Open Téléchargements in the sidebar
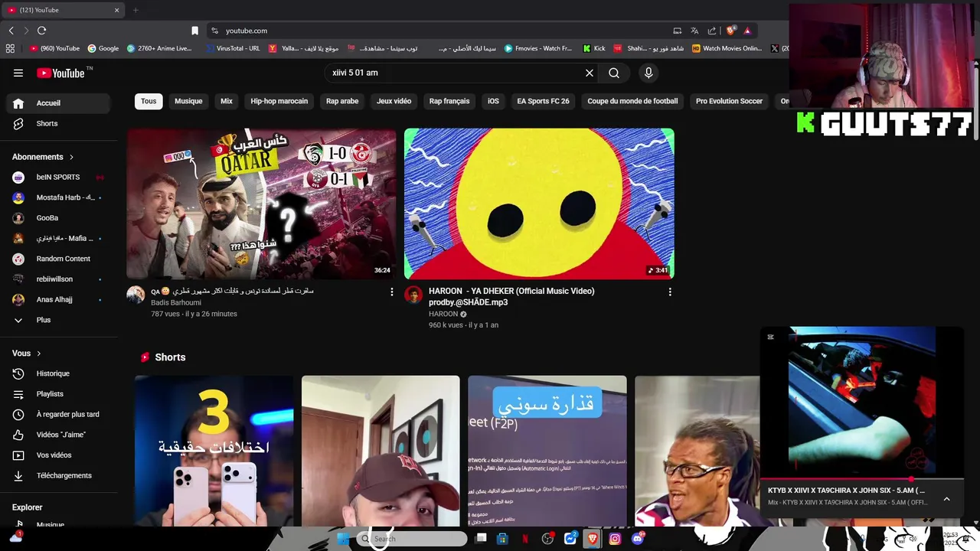 coord(58,475)
